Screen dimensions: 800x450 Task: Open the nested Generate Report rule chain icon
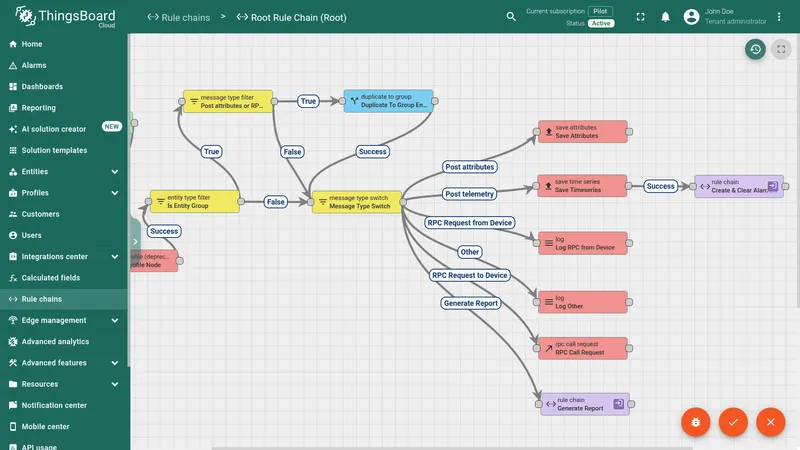(x=618, y=404)
